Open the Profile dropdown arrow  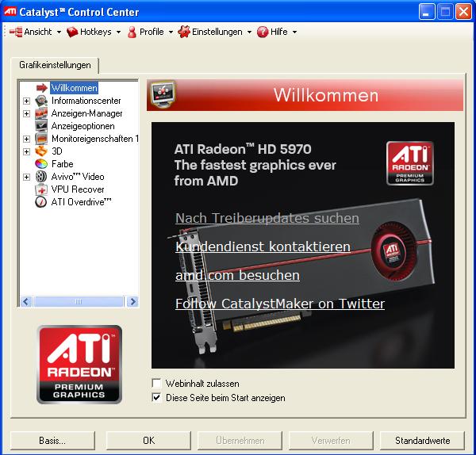coord(171,32)
